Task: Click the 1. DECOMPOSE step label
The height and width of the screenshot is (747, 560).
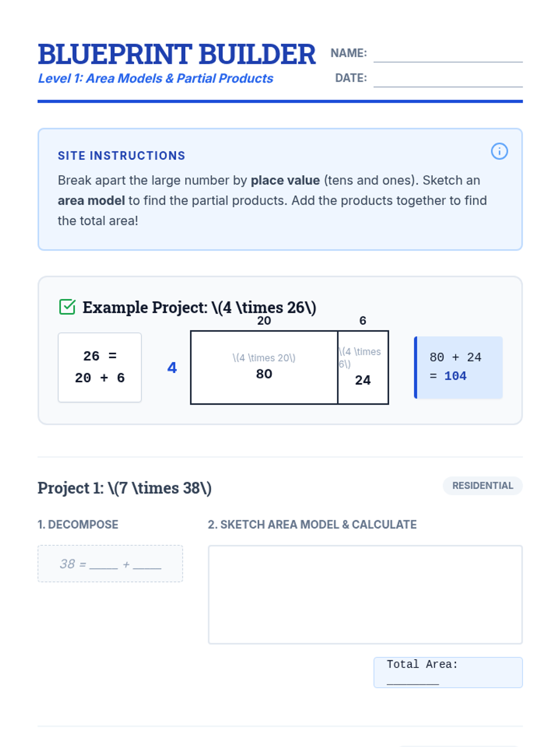Action: point(78,524)
